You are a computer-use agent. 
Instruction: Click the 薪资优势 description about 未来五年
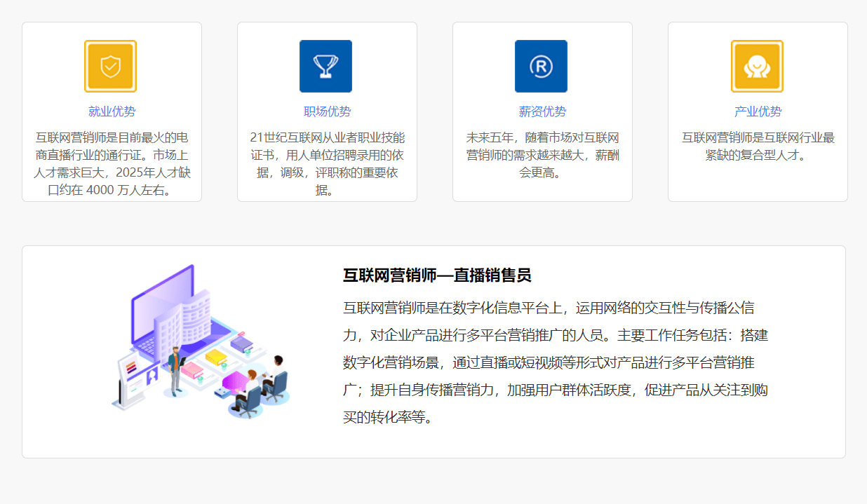542,155
